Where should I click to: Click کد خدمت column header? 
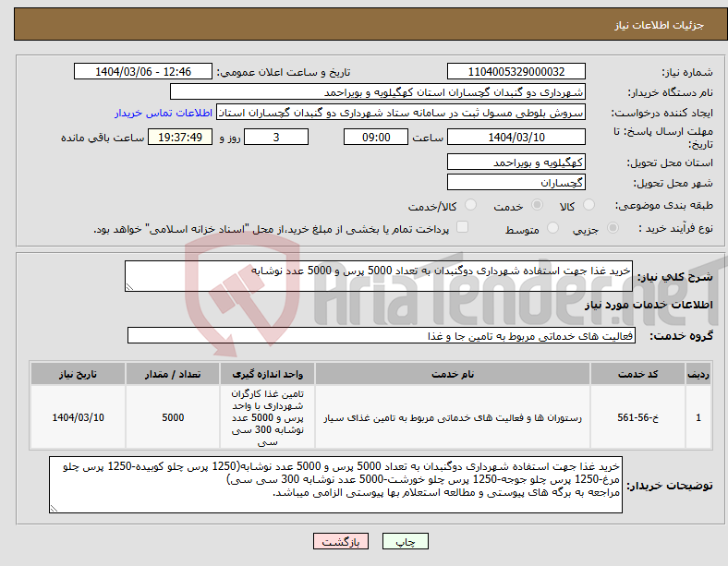pyautogui.click(x=638, y=374)
